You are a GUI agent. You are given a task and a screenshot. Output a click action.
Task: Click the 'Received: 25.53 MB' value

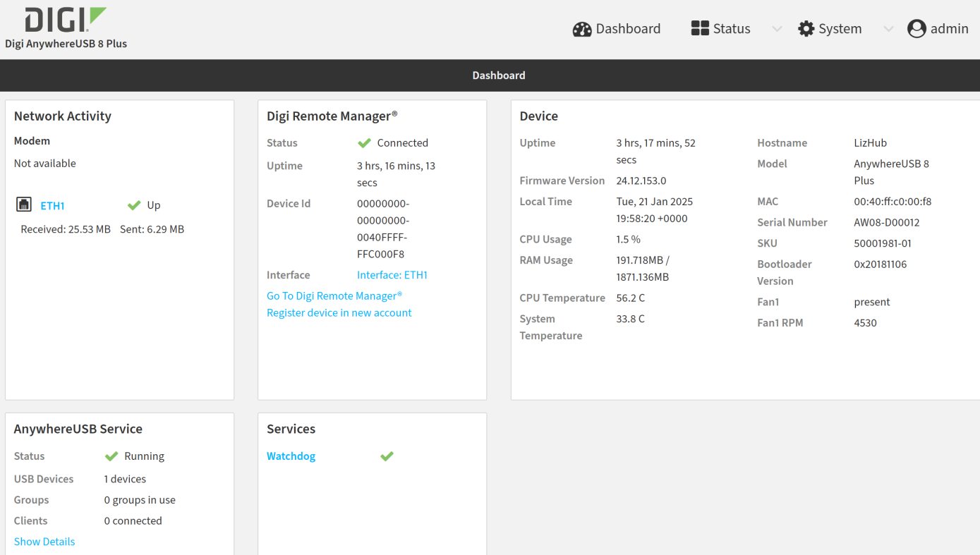[x=66, y=229]
